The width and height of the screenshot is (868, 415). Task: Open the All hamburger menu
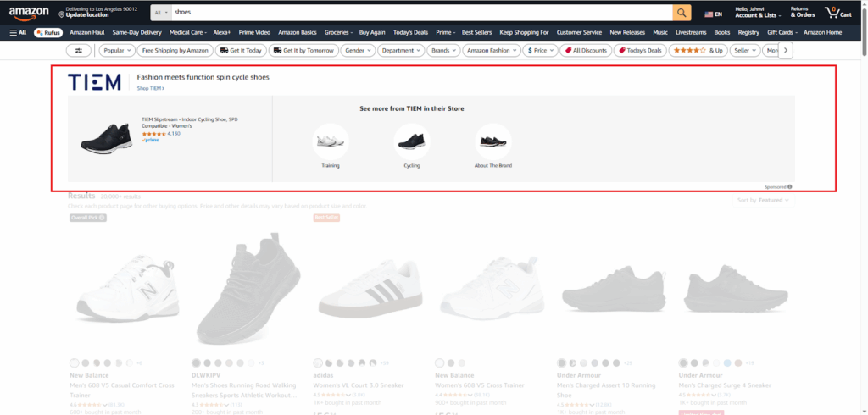pyautogui.click(x=18, y=33)
